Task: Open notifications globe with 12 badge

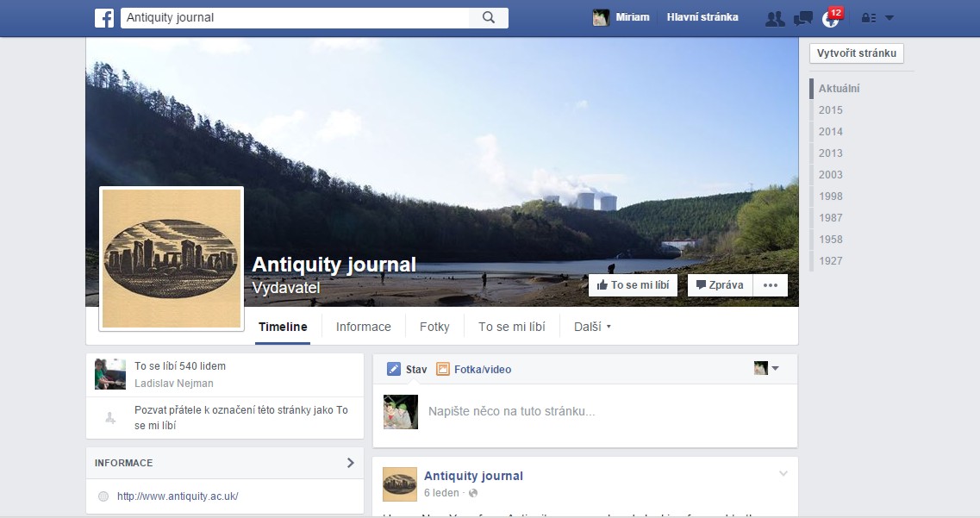Action: [x=830, y=19]
